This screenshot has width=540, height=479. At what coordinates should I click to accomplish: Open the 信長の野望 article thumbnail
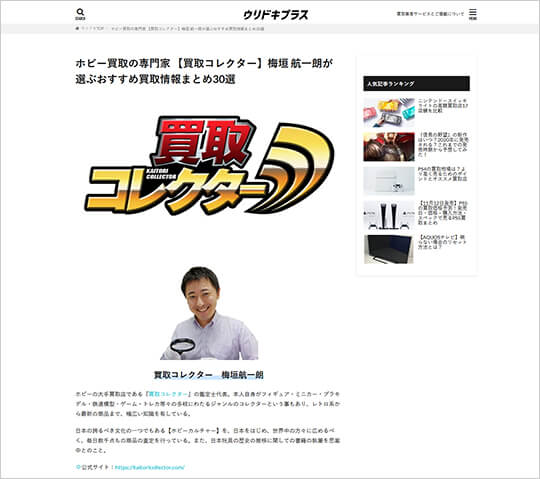click(389, 147)
